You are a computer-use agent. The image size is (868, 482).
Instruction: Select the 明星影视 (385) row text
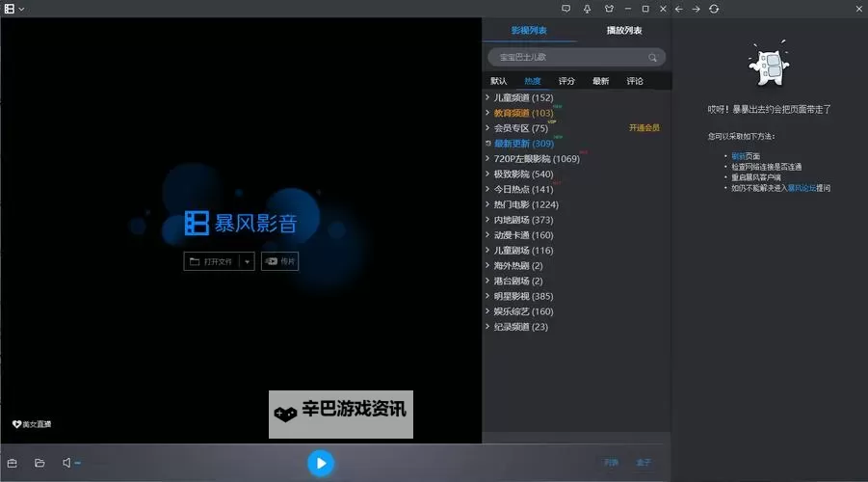tap(523, 296)
